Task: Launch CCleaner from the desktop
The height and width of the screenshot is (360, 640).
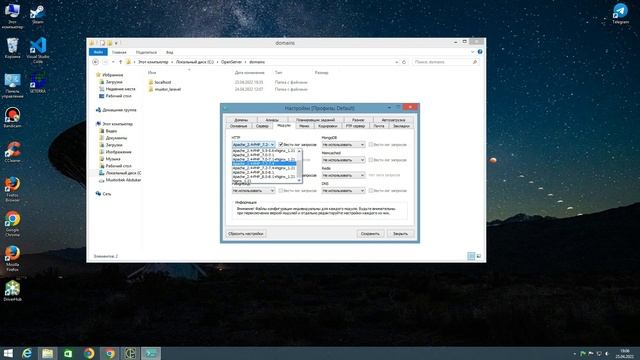Action: (13, 152)
